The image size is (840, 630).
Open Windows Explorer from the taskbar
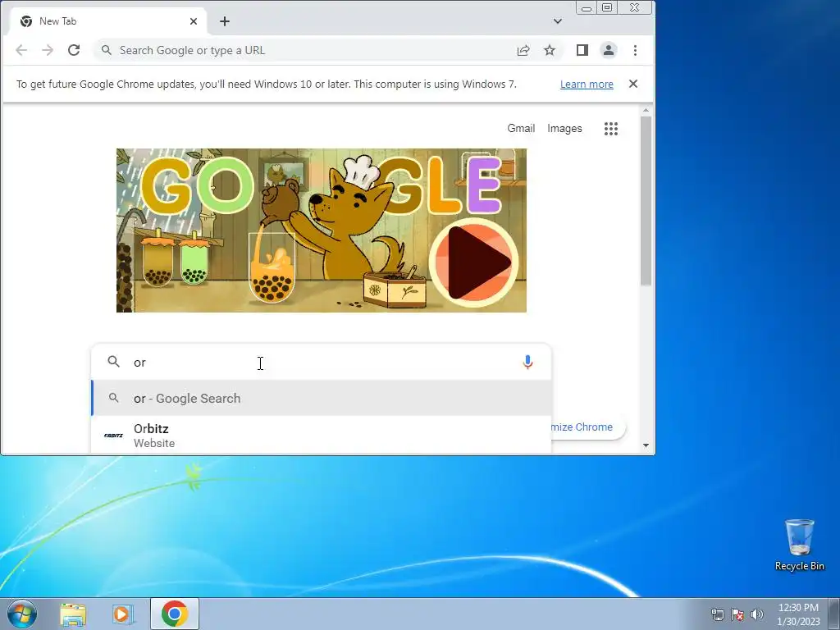(73, 614)
